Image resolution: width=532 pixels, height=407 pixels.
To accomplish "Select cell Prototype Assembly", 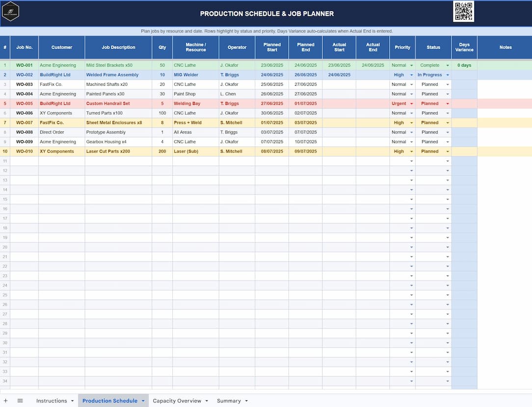I will [118, 132].
